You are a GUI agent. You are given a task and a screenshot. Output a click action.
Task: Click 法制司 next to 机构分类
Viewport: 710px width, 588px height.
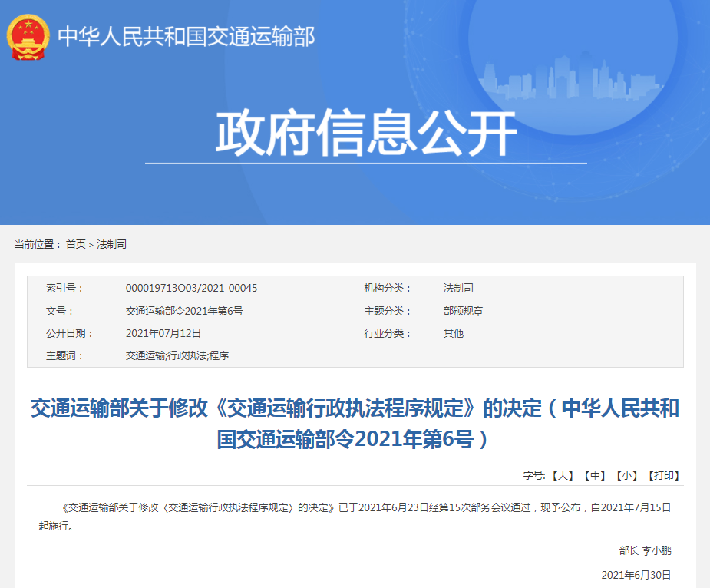458,288
